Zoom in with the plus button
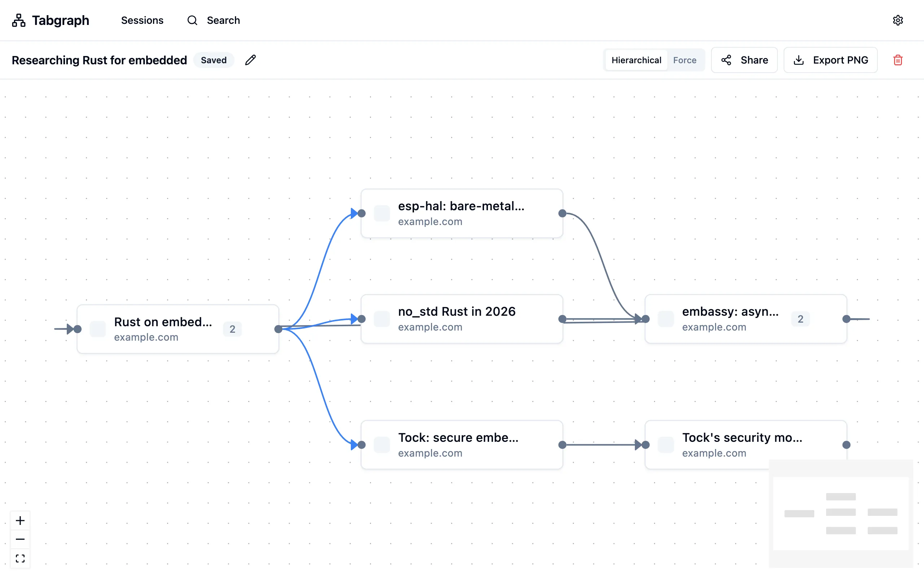 pyautogui.click(x=20, y=521)
